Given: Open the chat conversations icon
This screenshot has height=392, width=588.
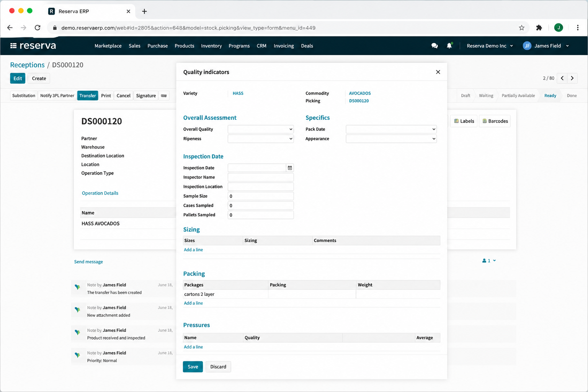Looking at the screenshot, I should (x=434, y=46).
